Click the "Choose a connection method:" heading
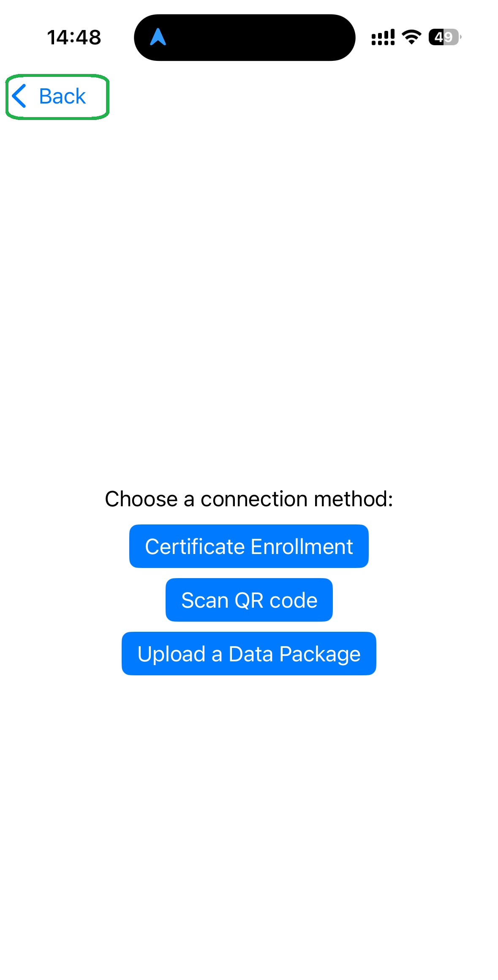498x980 pixels. [x=249, y=499]
